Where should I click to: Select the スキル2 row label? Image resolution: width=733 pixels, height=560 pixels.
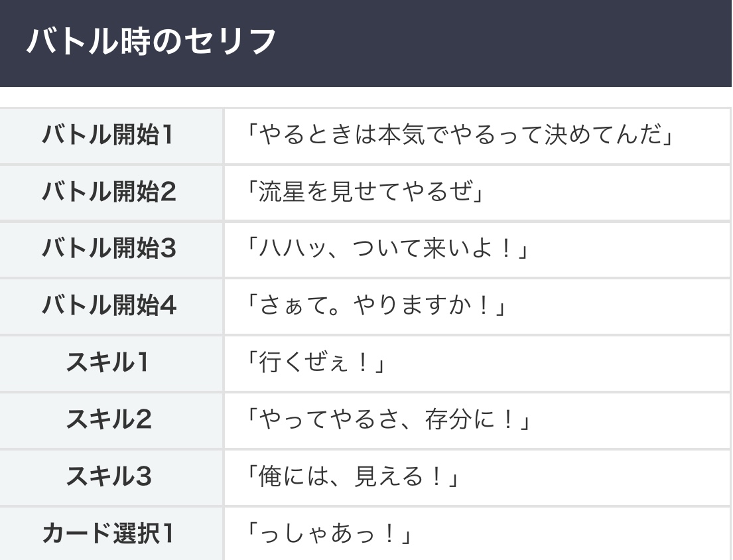[109, 419]
